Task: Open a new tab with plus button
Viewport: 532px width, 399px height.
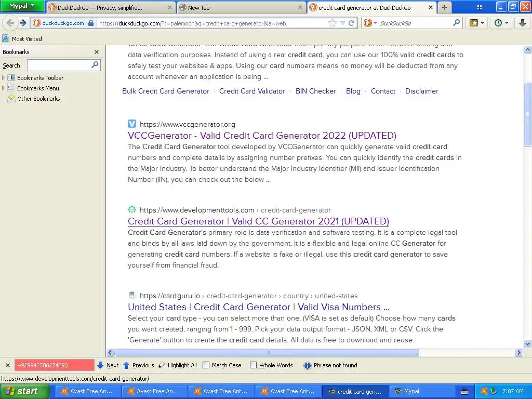Action: (445, 7)
